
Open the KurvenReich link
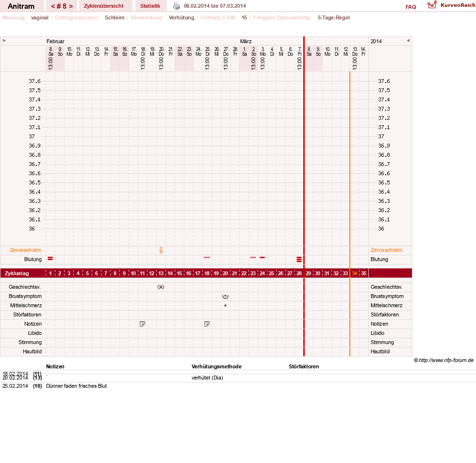pos(458,5)
